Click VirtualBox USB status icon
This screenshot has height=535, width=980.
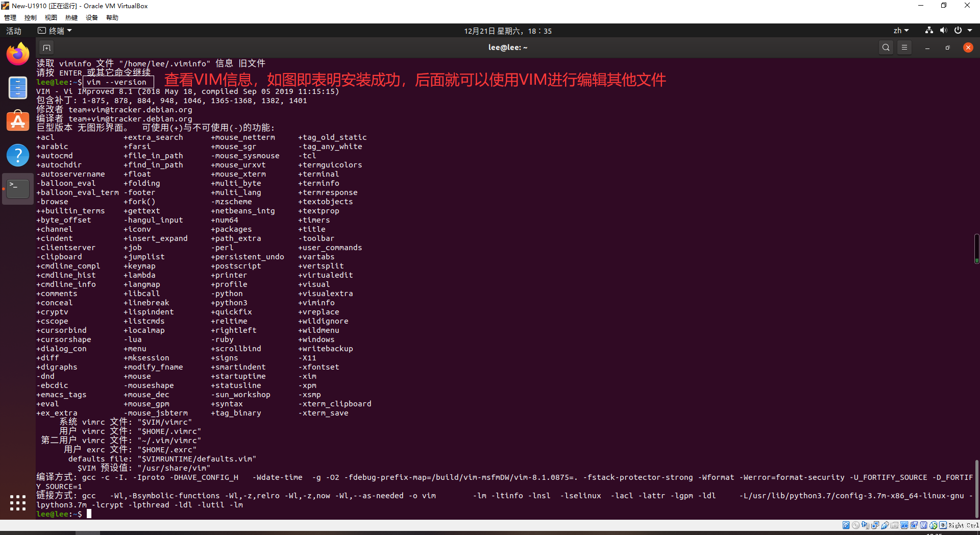click(885, 525)
